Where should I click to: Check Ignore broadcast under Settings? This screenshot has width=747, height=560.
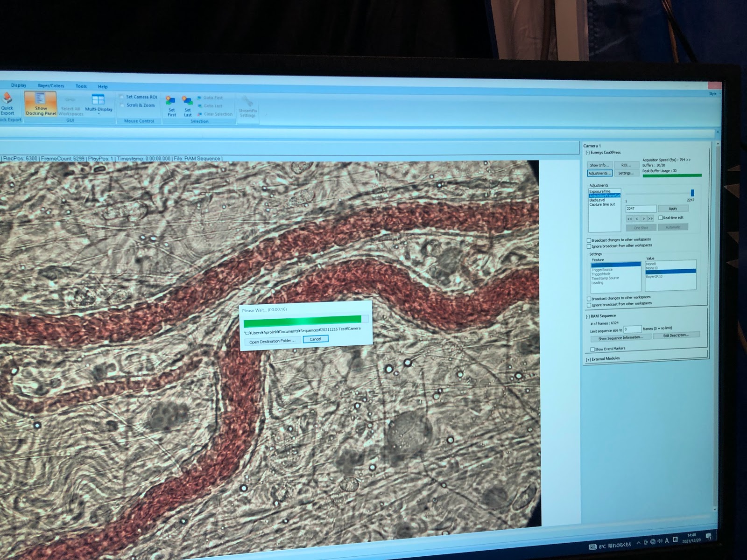589,305
